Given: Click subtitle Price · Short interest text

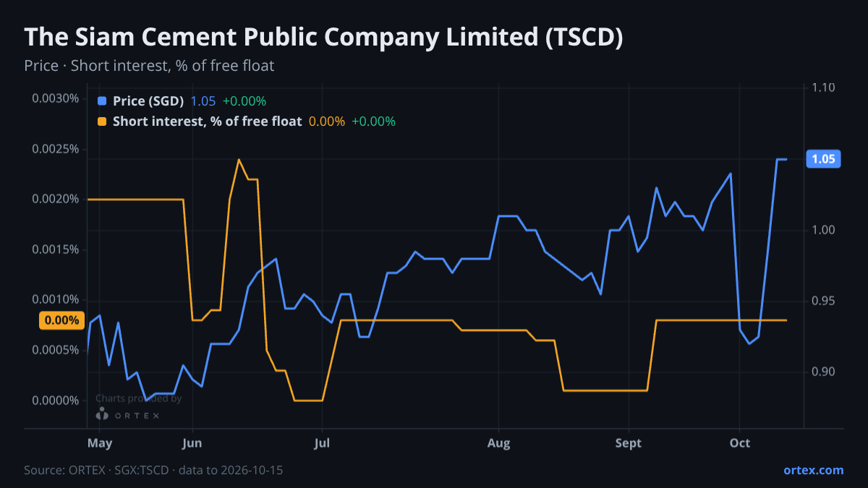Looking at the screenshot, I should click(149, 66).
